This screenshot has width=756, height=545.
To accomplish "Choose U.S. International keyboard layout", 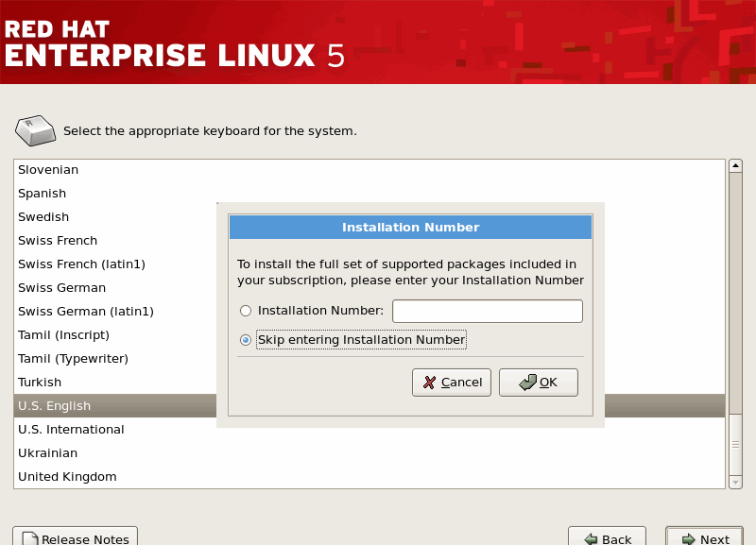I will click(x=72, y=430).
